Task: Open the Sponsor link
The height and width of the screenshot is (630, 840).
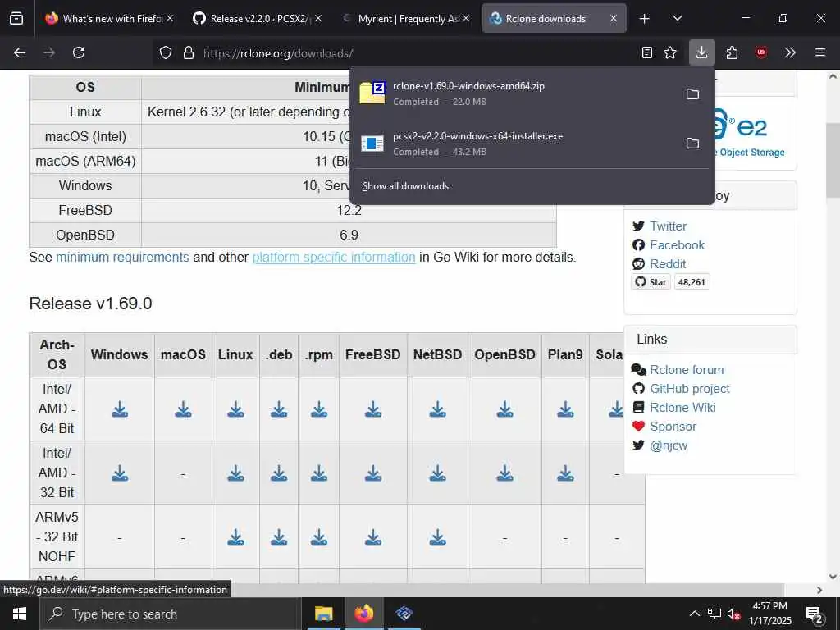Action: [x=673, y=427]
